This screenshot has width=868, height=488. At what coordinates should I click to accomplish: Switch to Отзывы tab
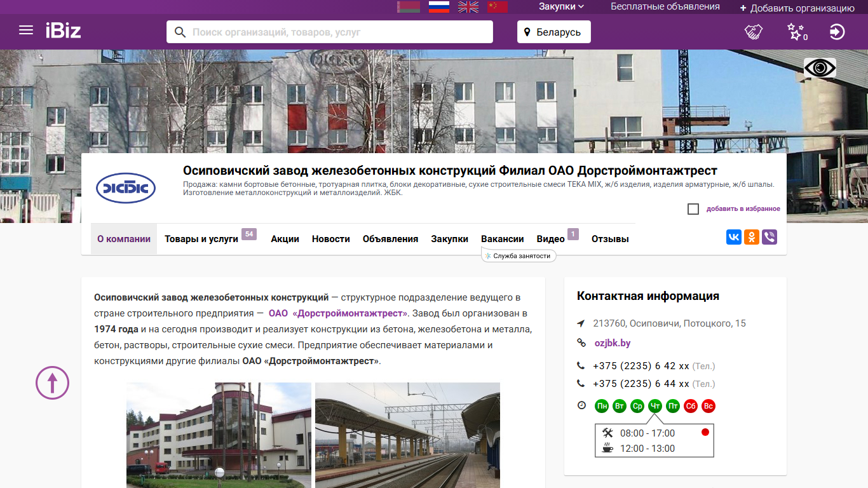(610, 239)
